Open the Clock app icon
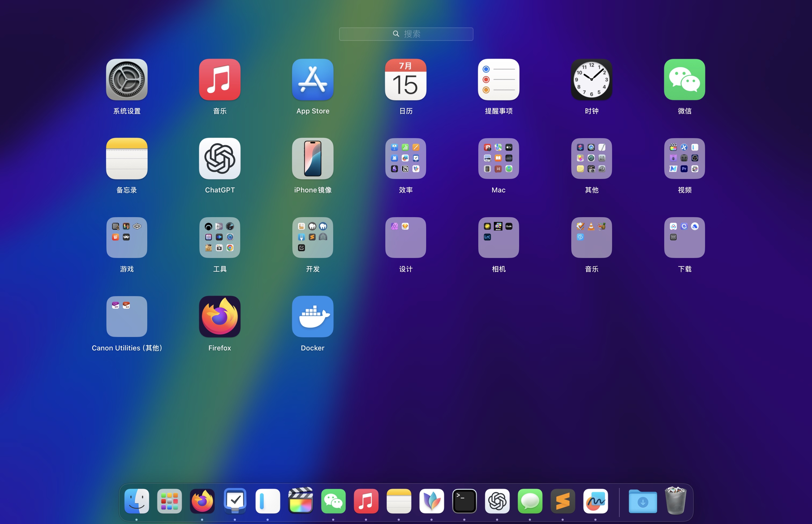Image resolution: width=812 pixels, height=524 pixels. [592, 80]
